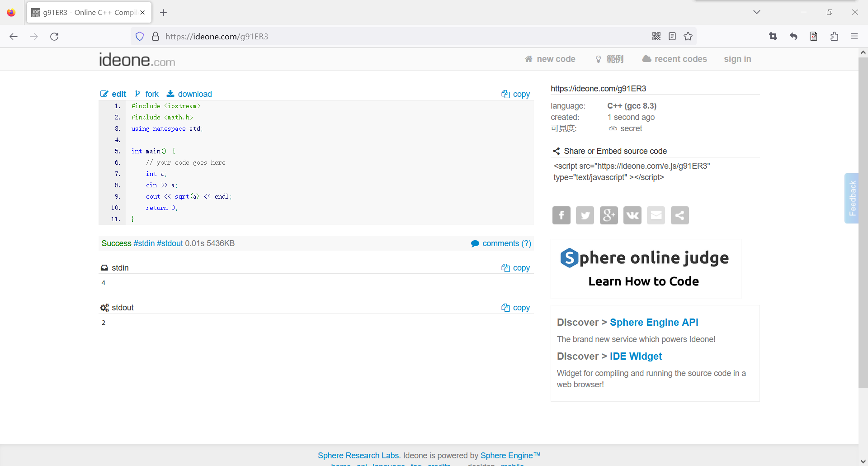Open the 範例 samples menu item
This screenshot has width=868, height=466.
(x=609, y=59)
